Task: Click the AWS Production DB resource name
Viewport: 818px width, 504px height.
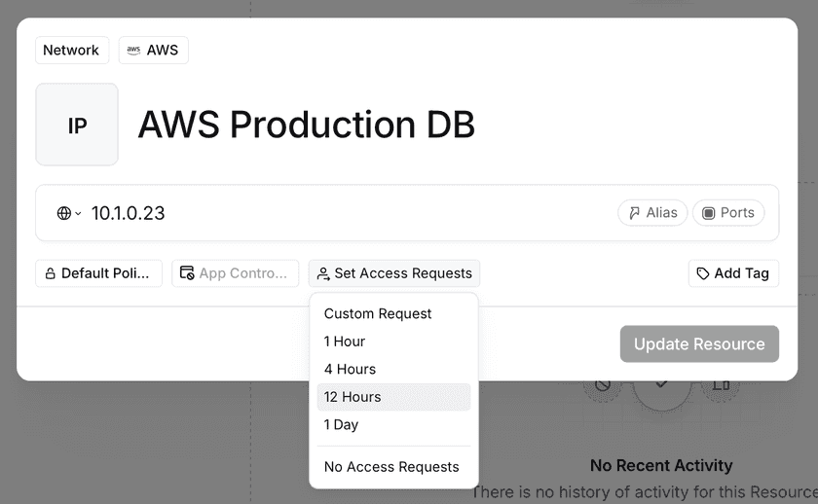Action: point(306,126)
